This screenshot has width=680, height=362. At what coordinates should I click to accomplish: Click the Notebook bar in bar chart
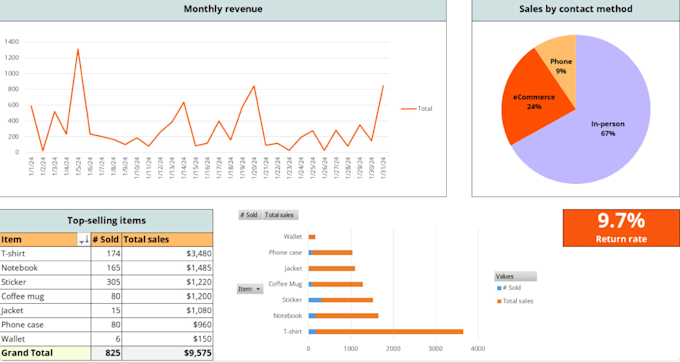click(x=343, y=316)
